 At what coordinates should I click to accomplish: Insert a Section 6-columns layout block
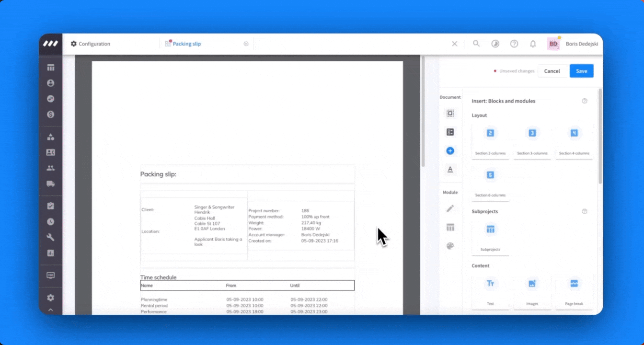[x=490, y=183]
